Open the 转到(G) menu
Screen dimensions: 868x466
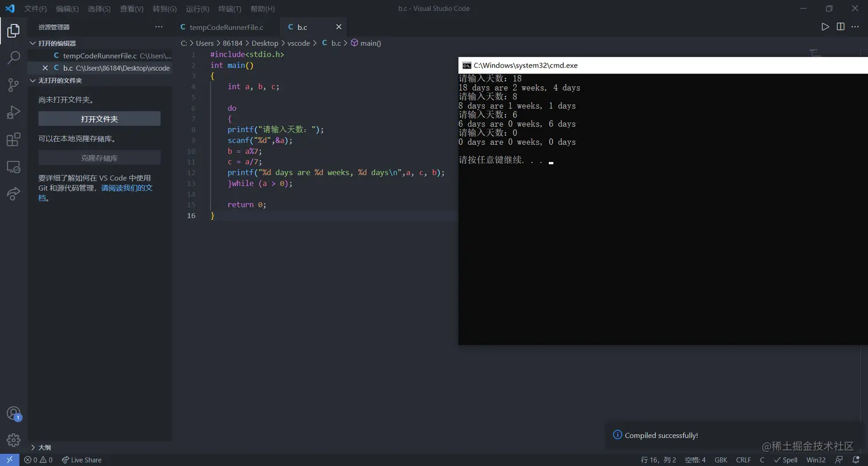(x=165, y=9)
